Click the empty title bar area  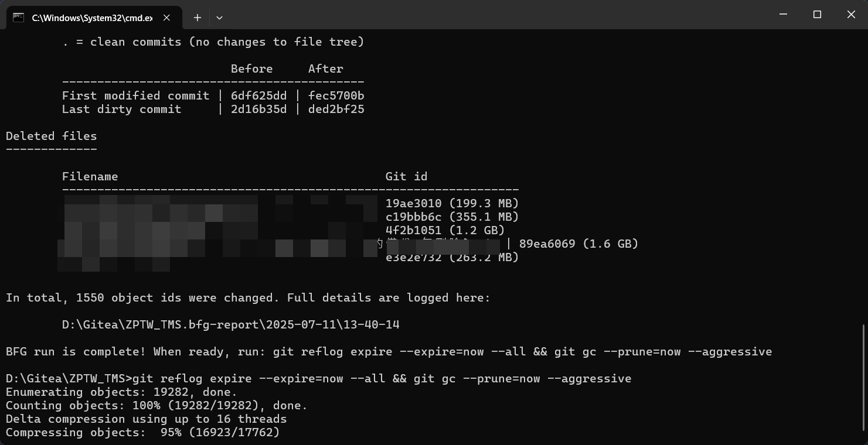498,15
